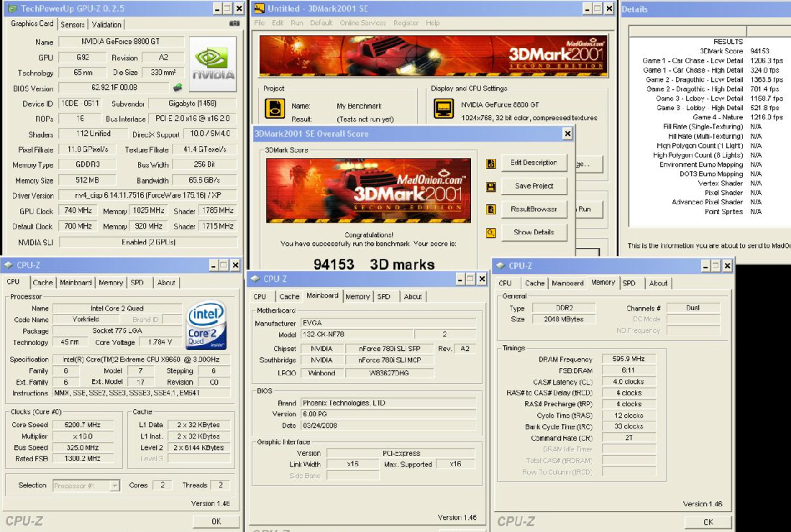Click the score text 94153 3D marks
This screenshot has height=532, width=791.
(x=374, y=265)
